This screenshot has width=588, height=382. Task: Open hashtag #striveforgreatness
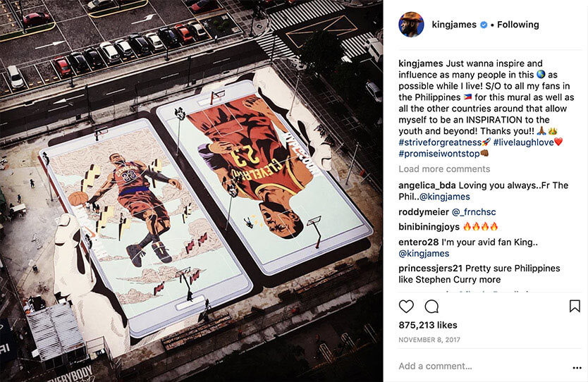(x=440, y=142)
